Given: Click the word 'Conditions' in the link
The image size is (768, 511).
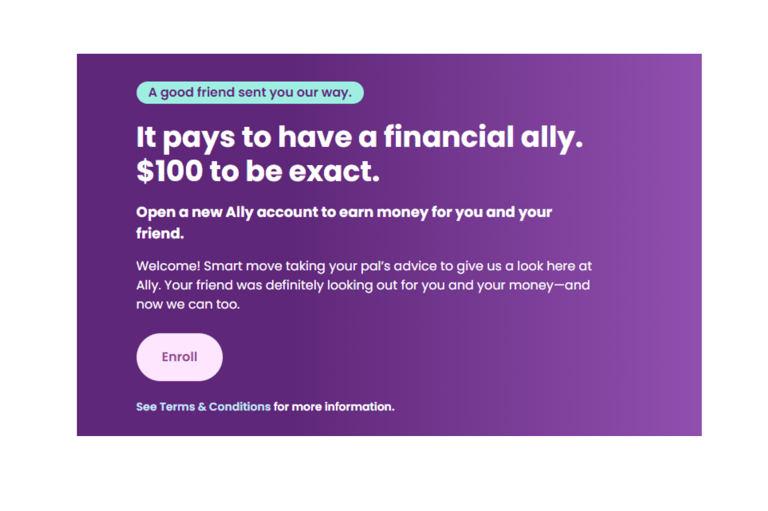Looking at the screenshot, I should coord(240,407).
